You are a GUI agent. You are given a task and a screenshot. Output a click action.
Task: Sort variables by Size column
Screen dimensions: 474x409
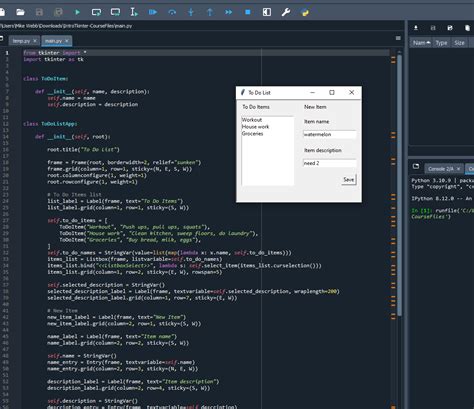pos(459,43)
